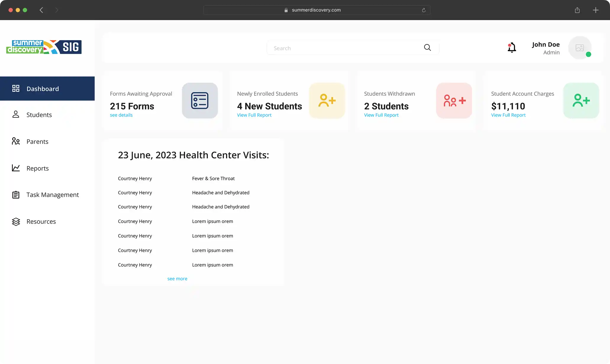Go back with the browser arrow

tap(41, 10)
